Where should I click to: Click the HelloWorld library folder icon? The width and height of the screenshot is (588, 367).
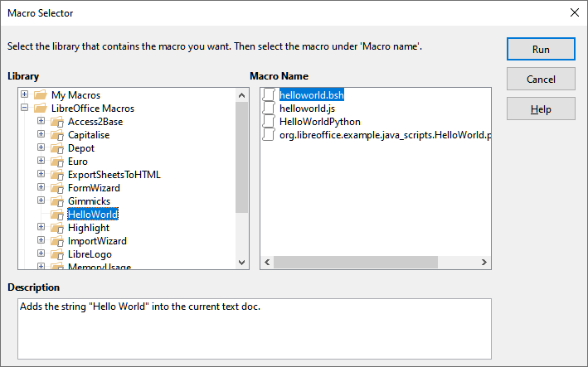tap(57, 215)
